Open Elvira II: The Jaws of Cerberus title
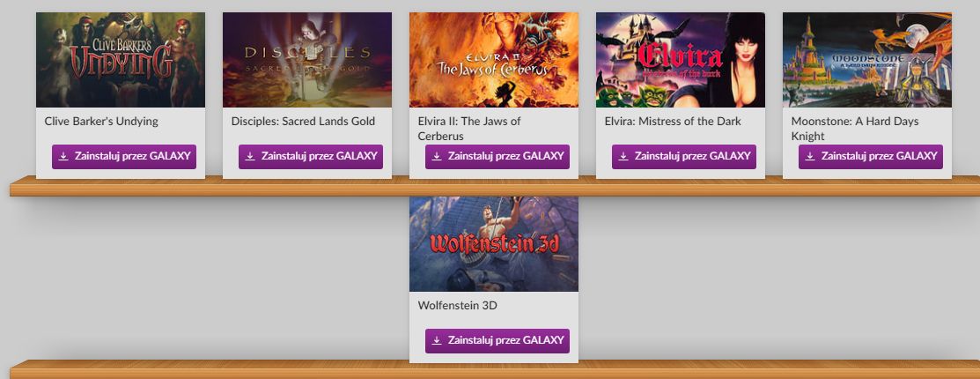The image size is (980, 379). (469, 129)
